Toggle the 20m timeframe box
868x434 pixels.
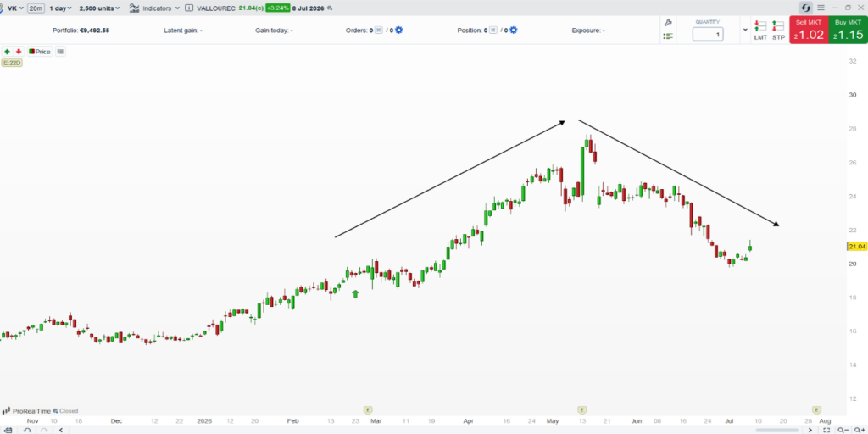point(36,8)
